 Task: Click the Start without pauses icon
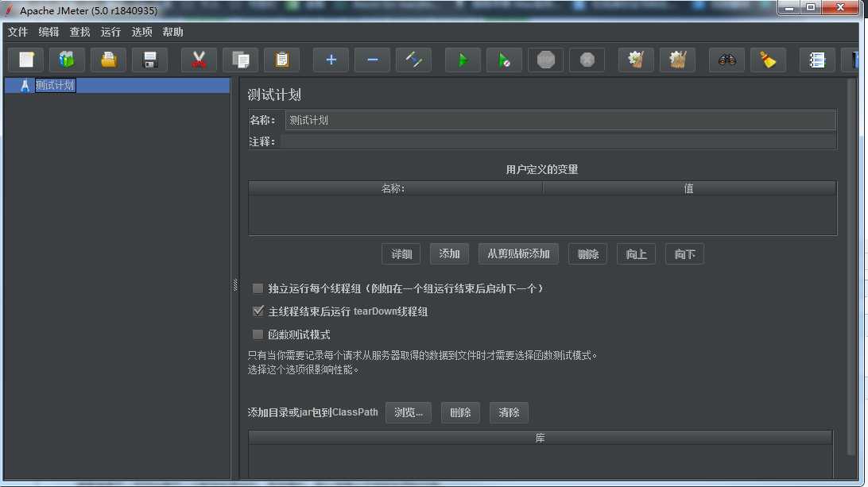point(504,60)
